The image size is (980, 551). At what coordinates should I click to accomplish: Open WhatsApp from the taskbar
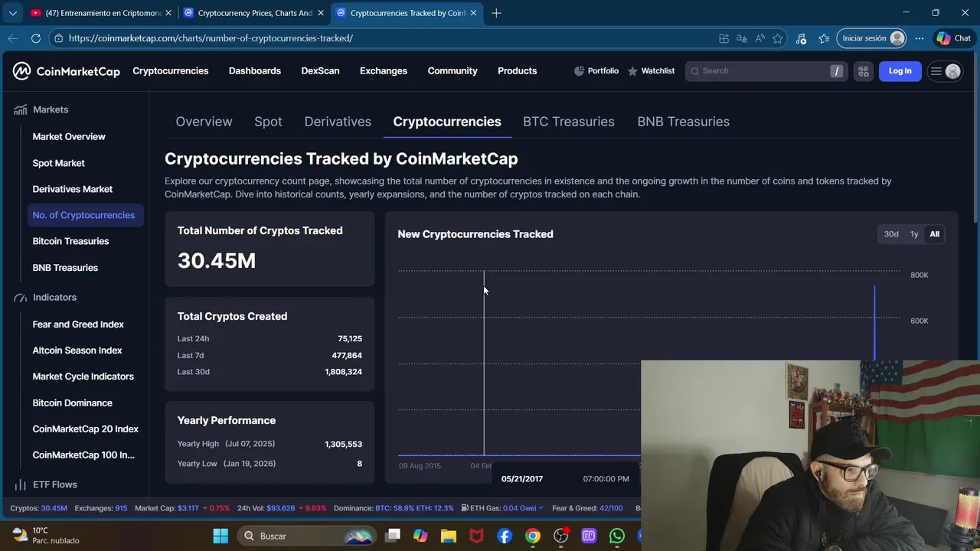pyautogui.click(x=616, y=536)
